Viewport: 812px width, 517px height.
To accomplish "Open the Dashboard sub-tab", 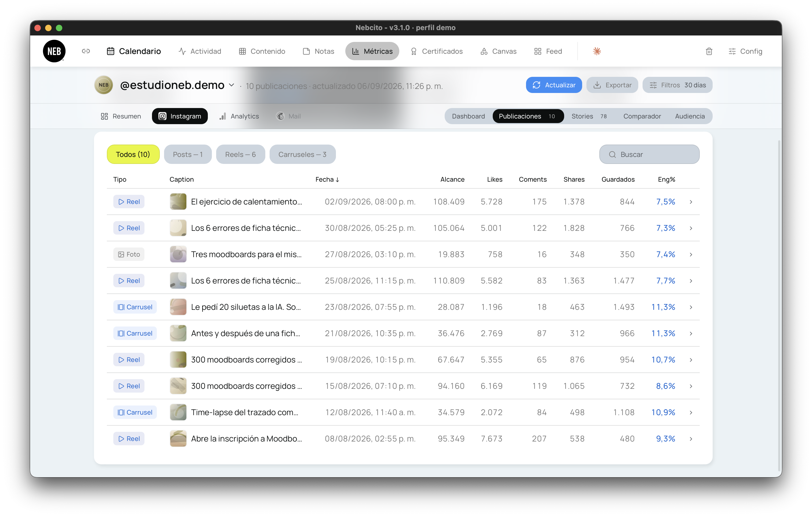I will point(468,116).
